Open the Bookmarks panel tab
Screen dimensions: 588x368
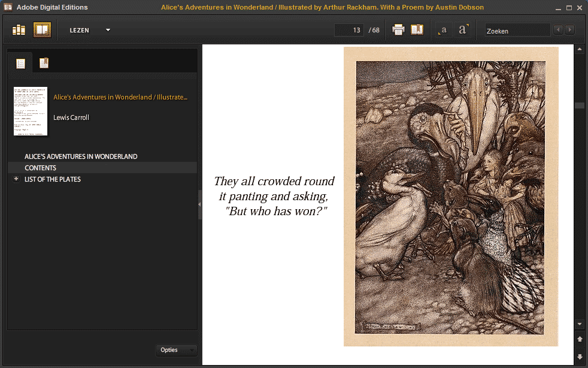point(44,63)
